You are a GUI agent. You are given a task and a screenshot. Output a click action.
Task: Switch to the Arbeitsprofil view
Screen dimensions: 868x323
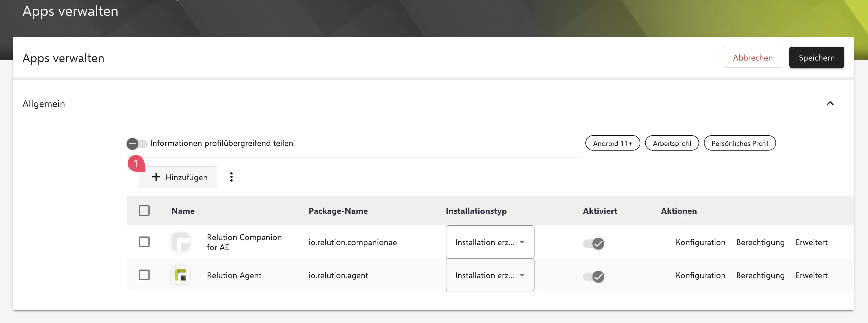coord(672,143)
